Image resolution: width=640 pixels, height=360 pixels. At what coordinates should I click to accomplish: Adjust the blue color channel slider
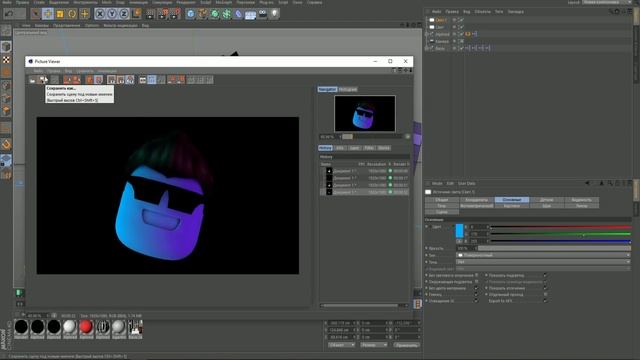coord(560,241)
